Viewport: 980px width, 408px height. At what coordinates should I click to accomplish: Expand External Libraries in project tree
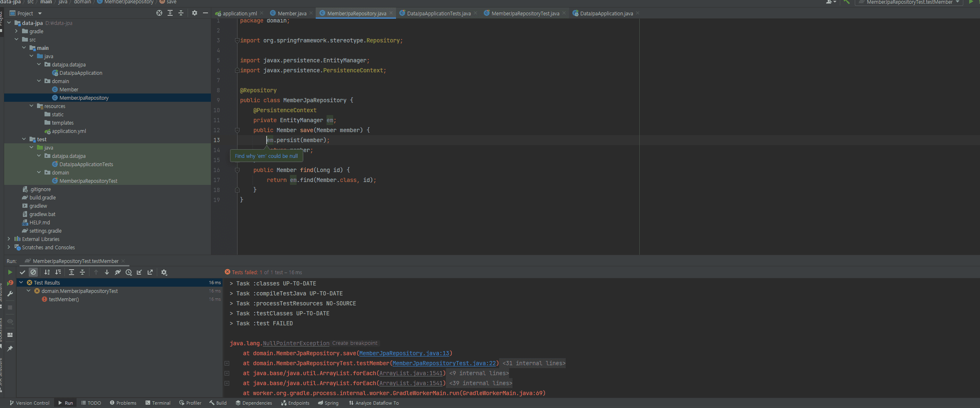coord(9,239)
